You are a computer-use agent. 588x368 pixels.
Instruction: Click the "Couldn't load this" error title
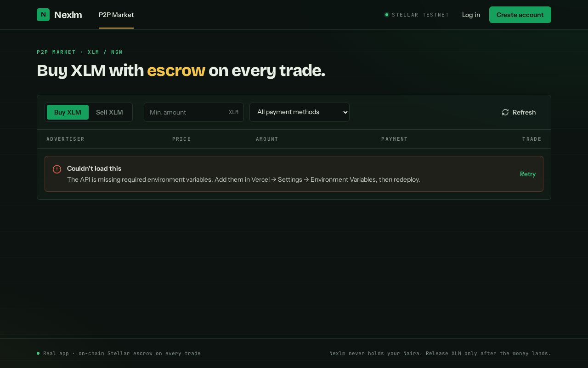(x=94, y=168)
